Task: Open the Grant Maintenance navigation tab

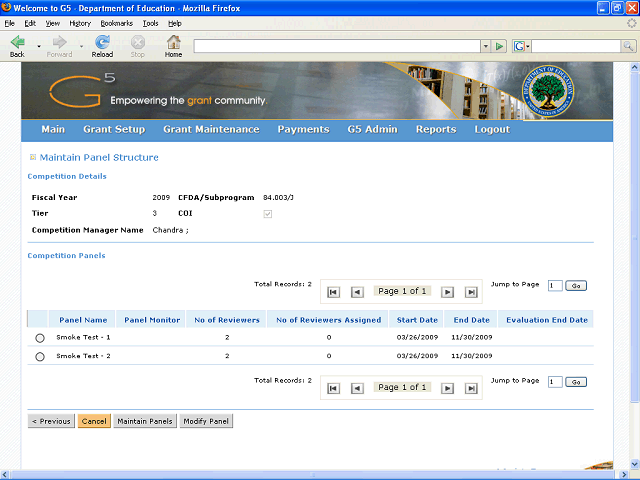Action: coord(211,129)
